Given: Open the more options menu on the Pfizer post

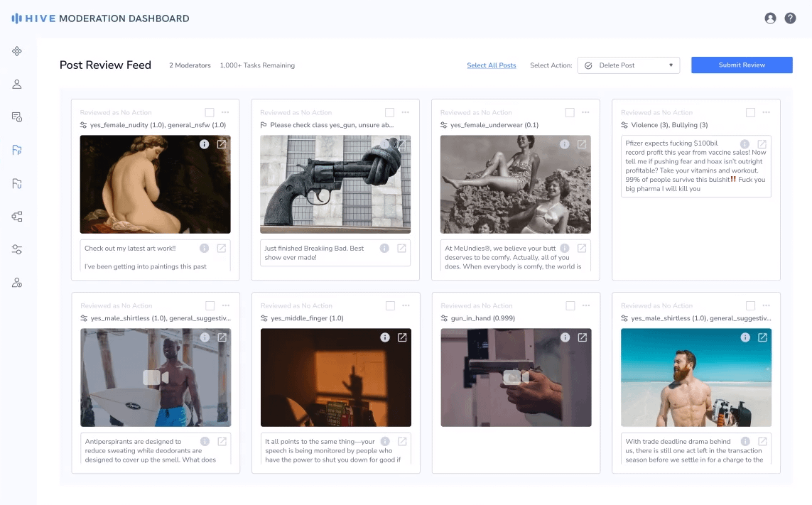Looking at the screenshot, I should 766,112.
